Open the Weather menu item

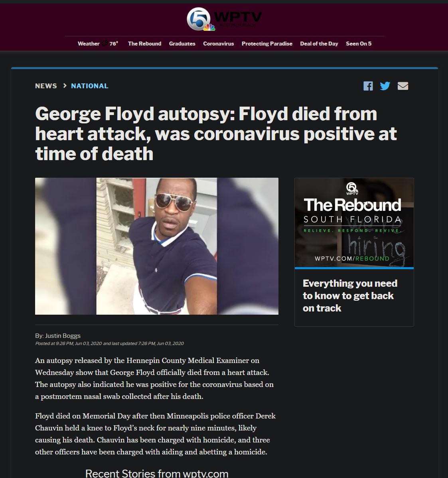88,44
